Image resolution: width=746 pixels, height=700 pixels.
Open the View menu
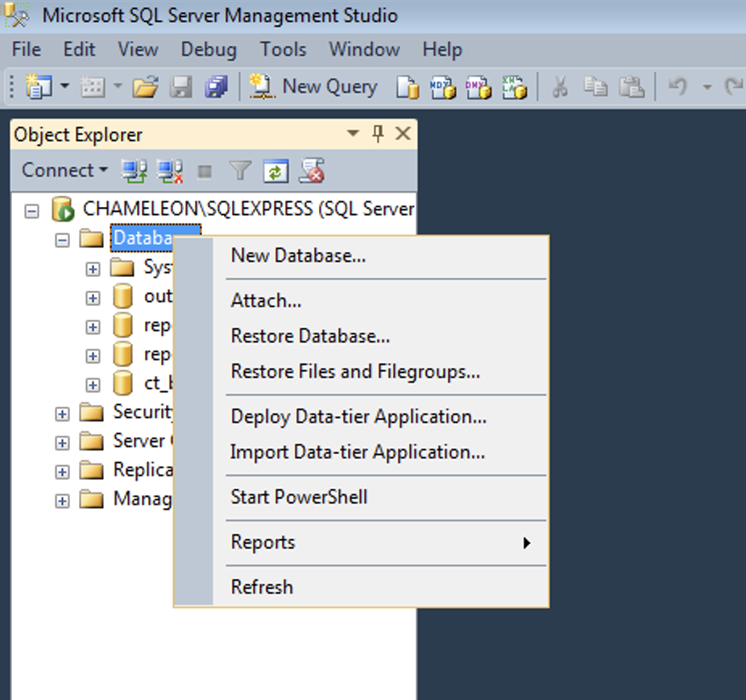coord(138,49)
